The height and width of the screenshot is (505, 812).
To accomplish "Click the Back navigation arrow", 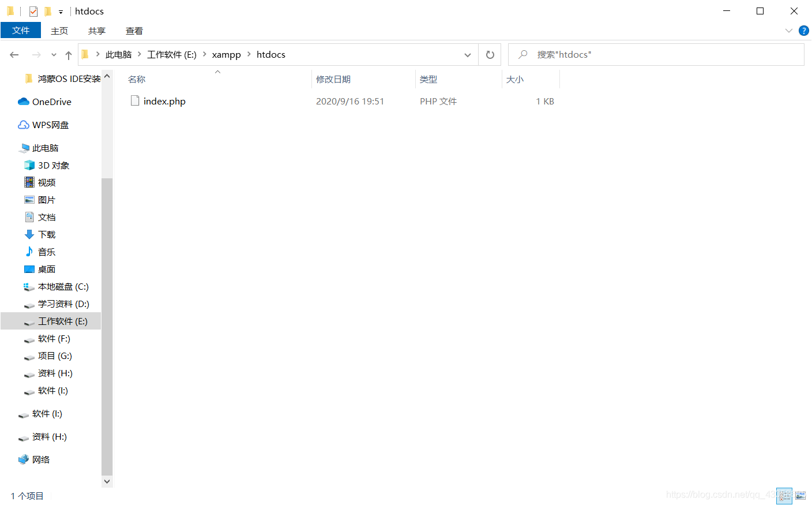I will (14, 55).
